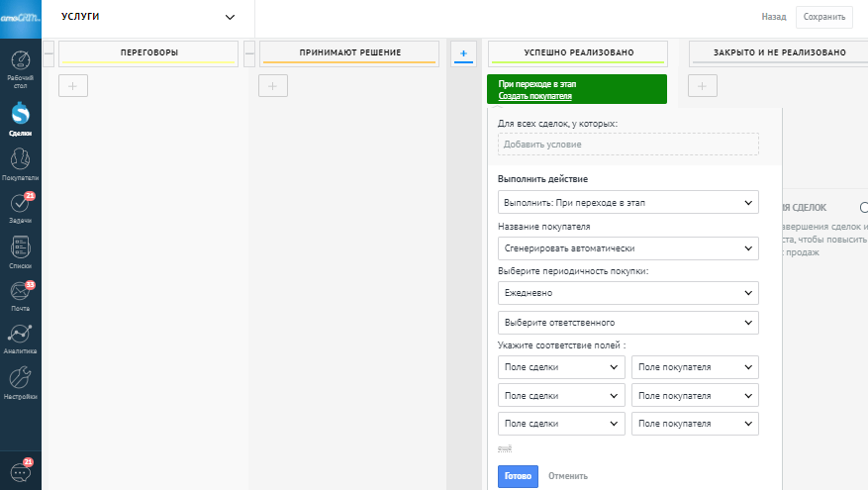This screenshot has width=868, height=490.
Task: Open Настройки settings in sidebar
Action: [21, 383]
